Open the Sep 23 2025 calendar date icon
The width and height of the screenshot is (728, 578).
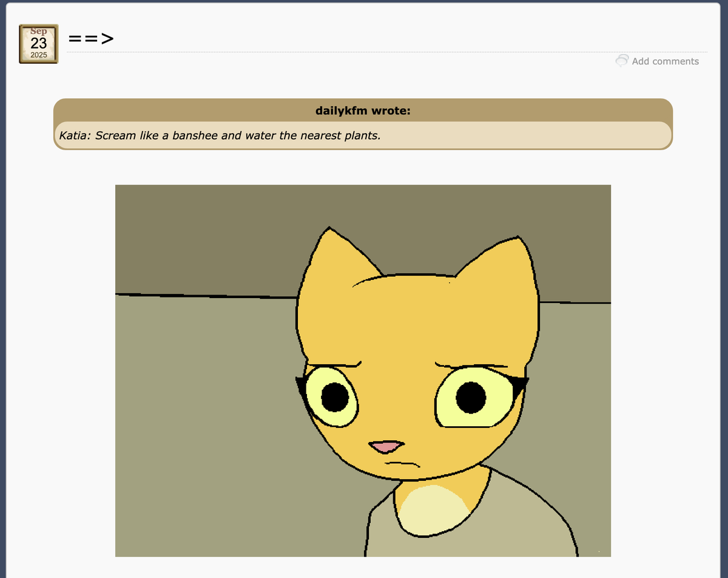38,44
